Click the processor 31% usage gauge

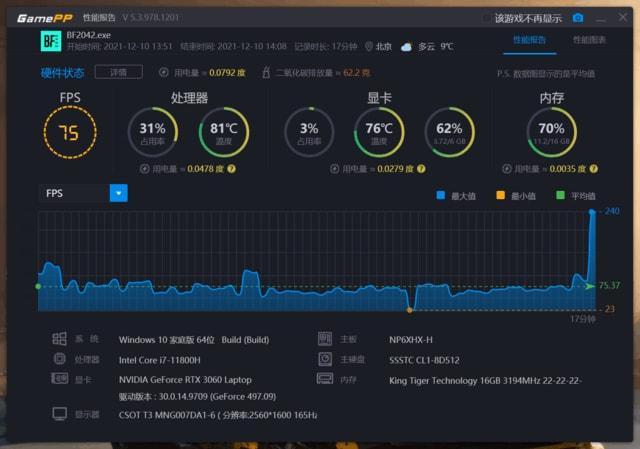pos(152,132)
